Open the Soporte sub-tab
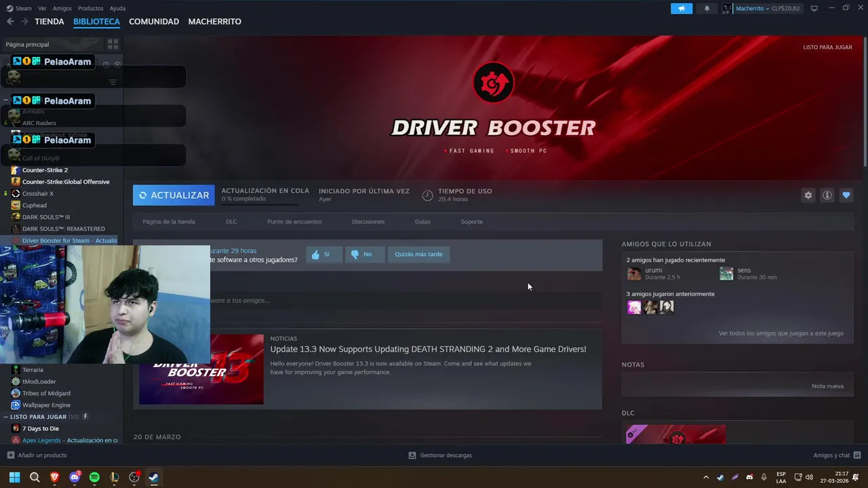This screenshot has width=868, height=488. click(472, 222)
